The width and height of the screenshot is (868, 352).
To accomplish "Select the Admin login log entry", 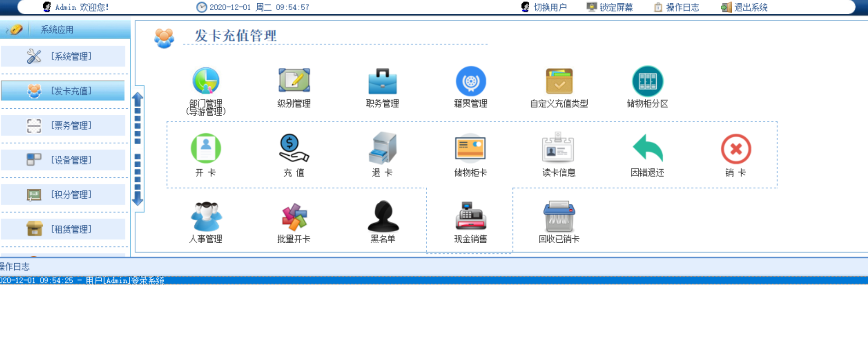I will (434, 280).
